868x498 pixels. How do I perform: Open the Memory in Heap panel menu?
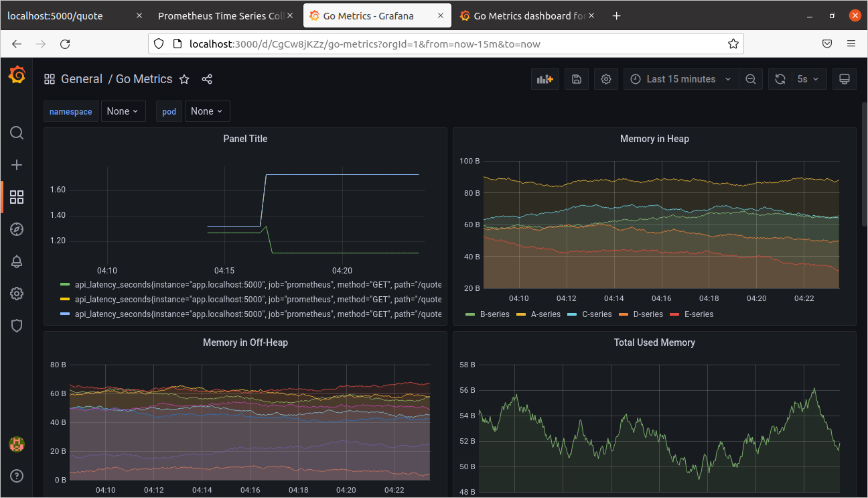point(654,139)
